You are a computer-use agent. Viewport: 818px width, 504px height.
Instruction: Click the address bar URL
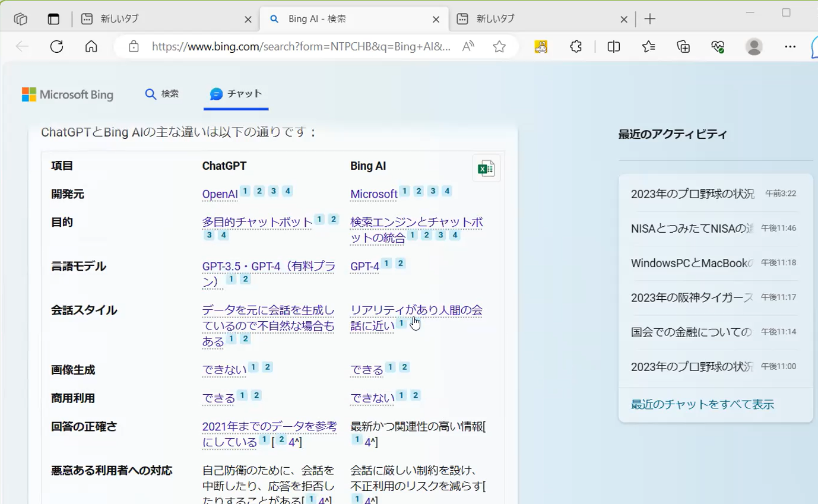pos(301,46)
